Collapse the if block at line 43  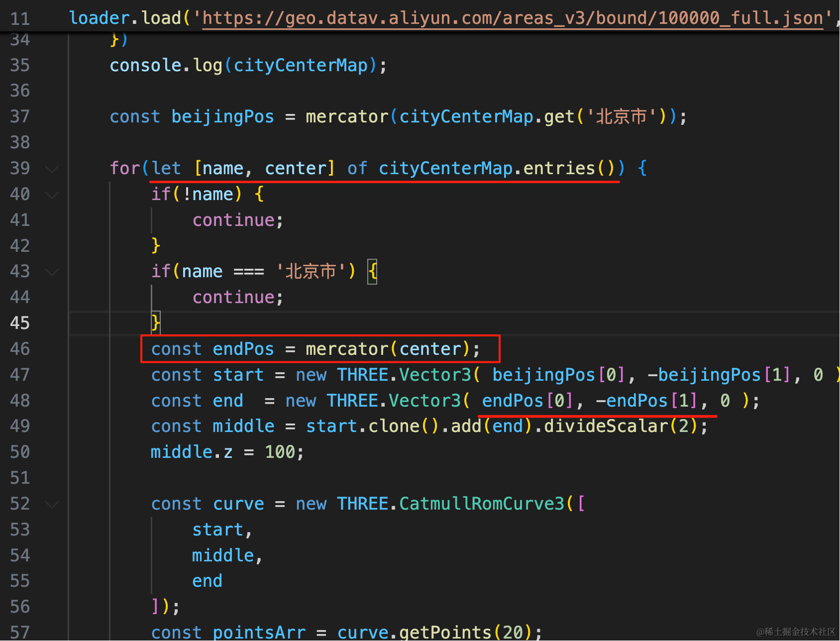click(52, 272)
